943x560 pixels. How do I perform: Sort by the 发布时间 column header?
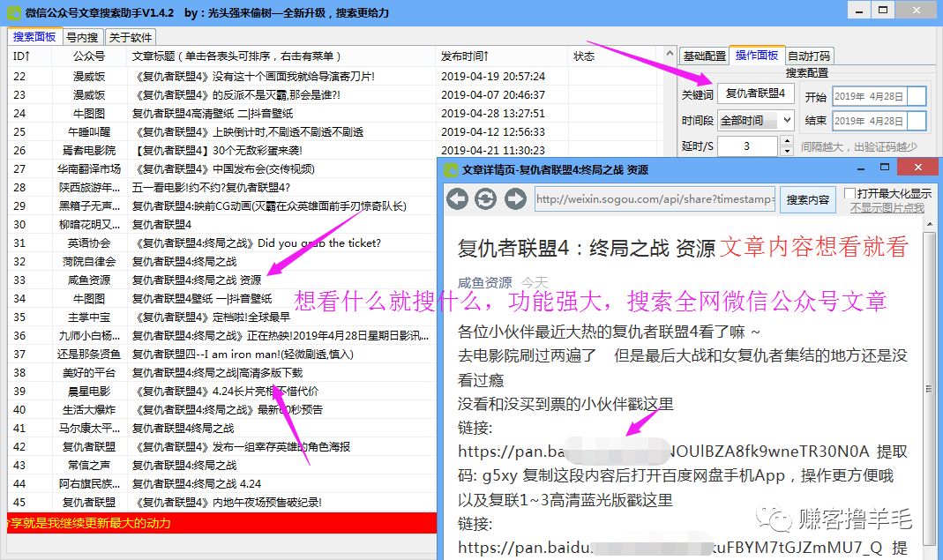tap(502, 56)
